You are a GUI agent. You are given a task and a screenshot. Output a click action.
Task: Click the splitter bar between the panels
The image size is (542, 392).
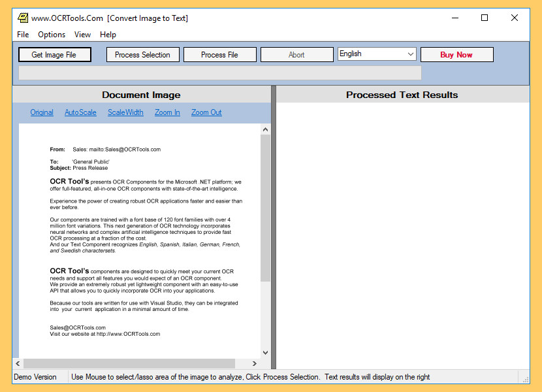click(x=274, y=227)
